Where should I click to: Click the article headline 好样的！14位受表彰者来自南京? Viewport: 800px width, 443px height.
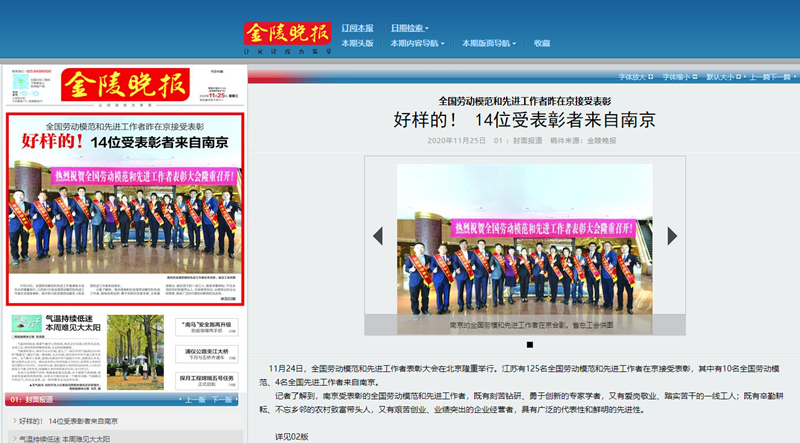click(x=524, y=120)
